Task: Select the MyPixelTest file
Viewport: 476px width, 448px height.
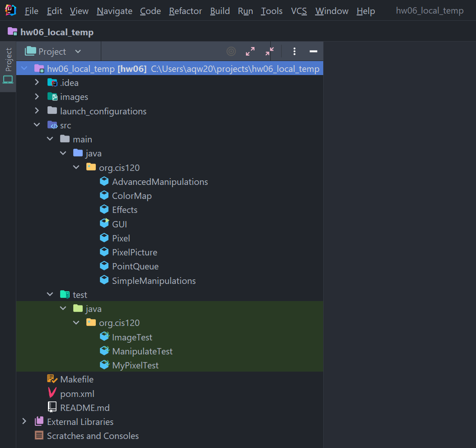Action: click(135, 365)
